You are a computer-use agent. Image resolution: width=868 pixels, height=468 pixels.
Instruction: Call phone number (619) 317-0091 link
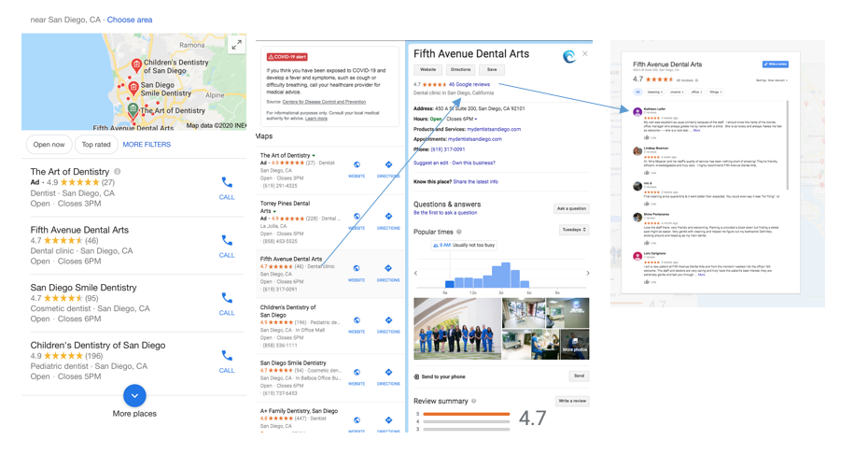click(448, 149)
